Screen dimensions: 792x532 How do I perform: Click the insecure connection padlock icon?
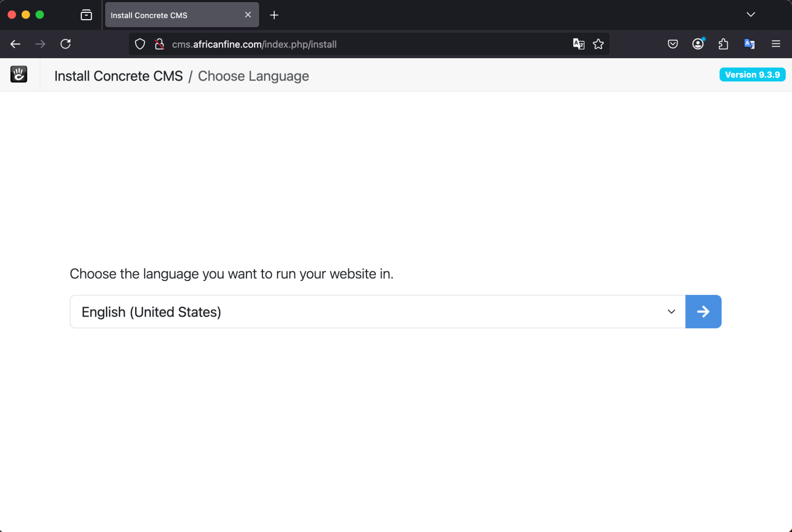click(x=159, y=44)
